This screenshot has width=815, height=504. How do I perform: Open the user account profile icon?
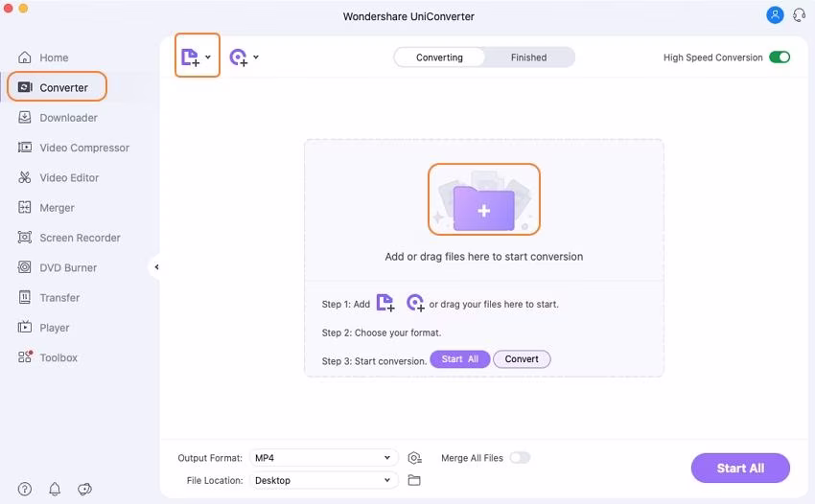point(775,14)
